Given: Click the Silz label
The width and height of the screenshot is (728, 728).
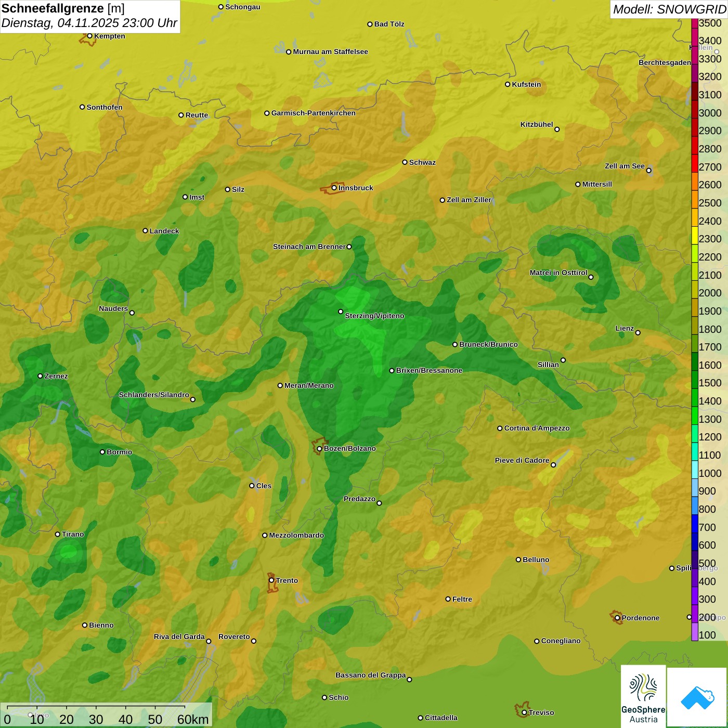Looking at the screenshot, I should 238,189.
